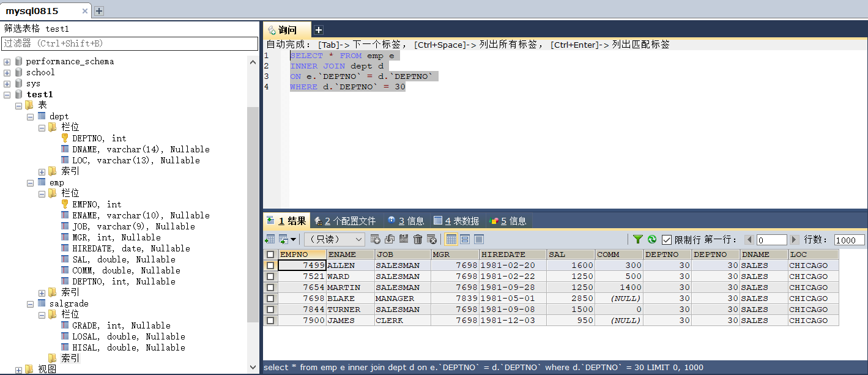The height and width of the screenshot is (375, 868).
Task: Collapse the emp table node
Action: 31,183
